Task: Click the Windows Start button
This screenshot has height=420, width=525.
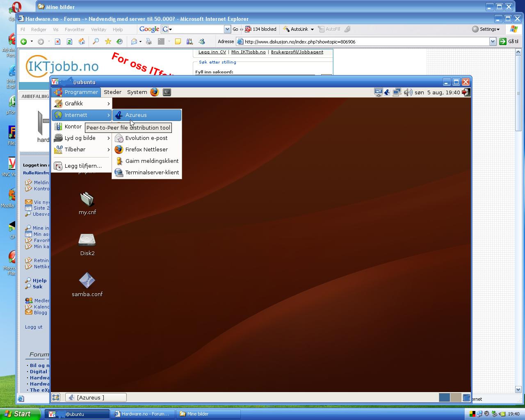Action: tap(20, 414)
